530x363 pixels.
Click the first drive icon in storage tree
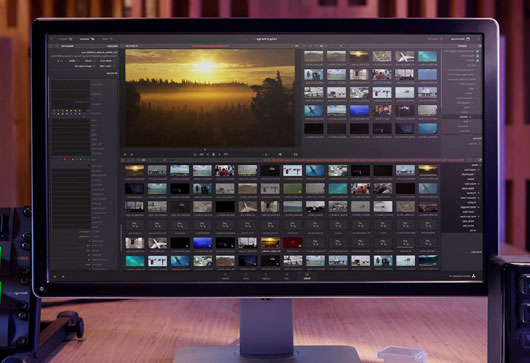[x=477, y=51]
